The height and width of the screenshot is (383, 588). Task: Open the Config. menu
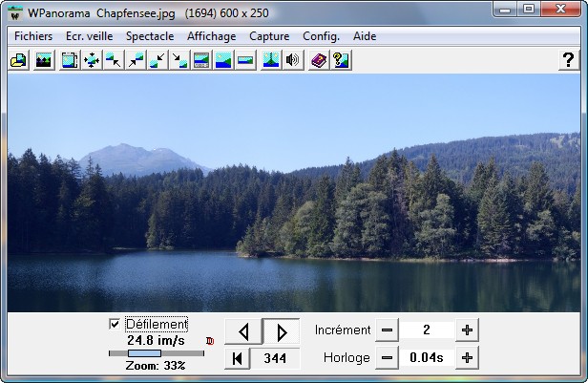[x=321, y=36]
